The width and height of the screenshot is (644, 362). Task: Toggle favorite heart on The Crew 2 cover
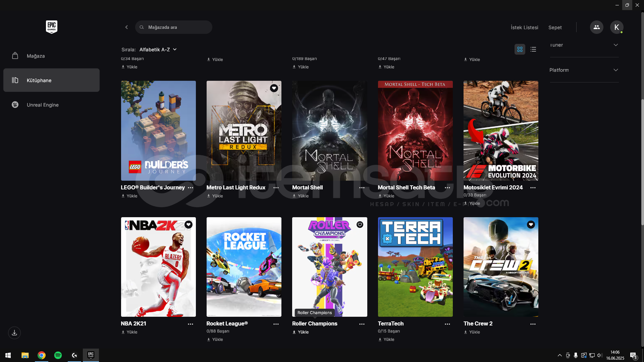pyautogui.click(x=531, y=225)
